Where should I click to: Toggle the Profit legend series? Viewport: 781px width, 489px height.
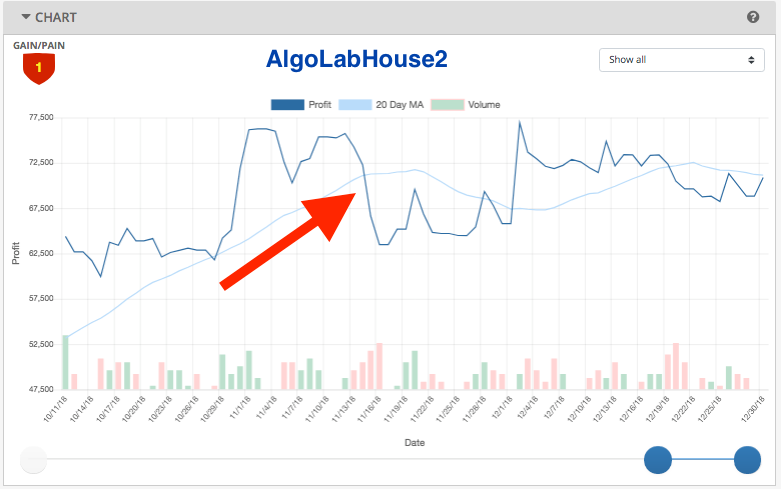coord(300,105)
